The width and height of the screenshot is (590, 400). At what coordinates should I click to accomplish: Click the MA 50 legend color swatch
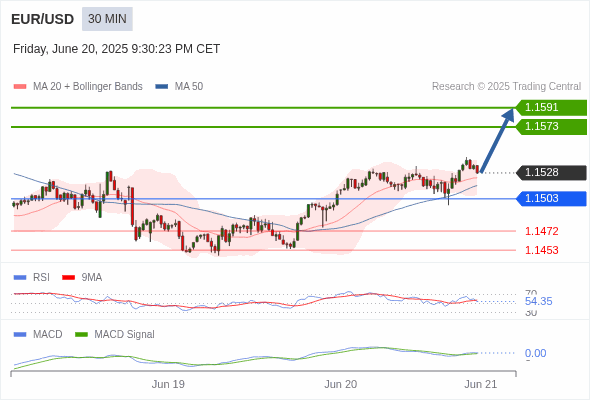[161, 87]
